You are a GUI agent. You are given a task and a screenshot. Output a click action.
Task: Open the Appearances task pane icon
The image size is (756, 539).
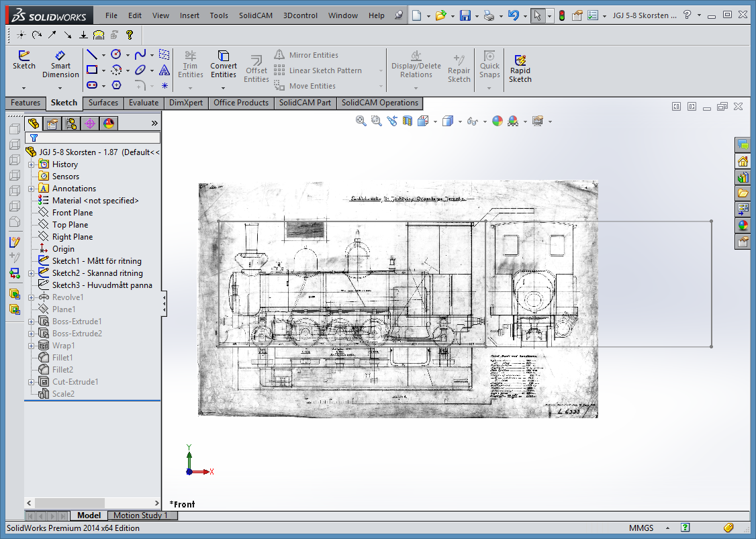point(743,225)
